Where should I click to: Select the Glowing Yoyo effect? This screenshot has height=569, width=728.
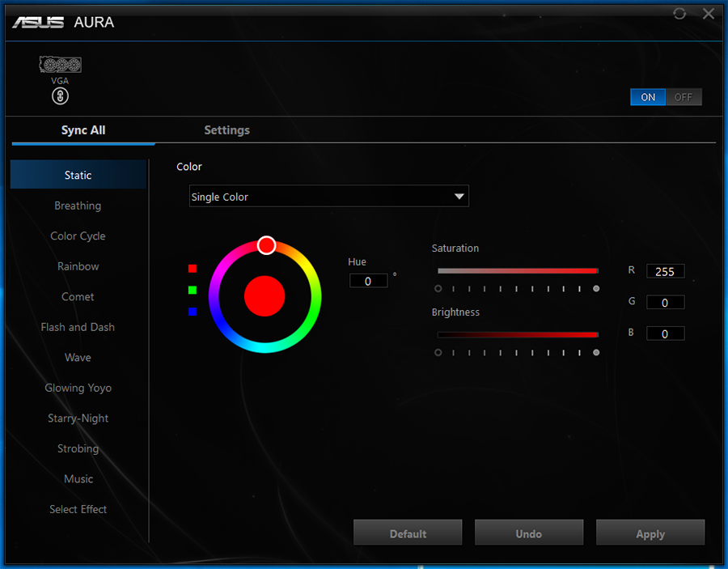(x=78, y=388)
